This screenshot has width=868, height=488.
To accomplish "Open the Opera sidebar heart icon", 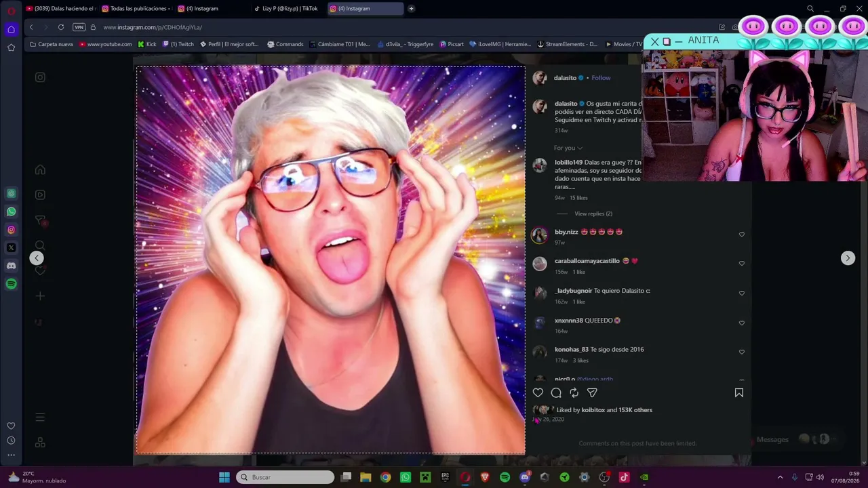I will [x=11, y=426].
